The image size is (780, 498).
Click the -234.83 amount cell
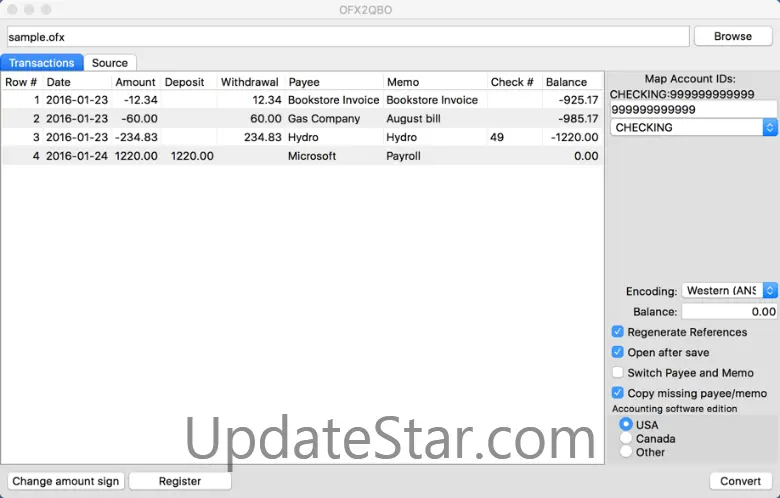tap(136, 137)
